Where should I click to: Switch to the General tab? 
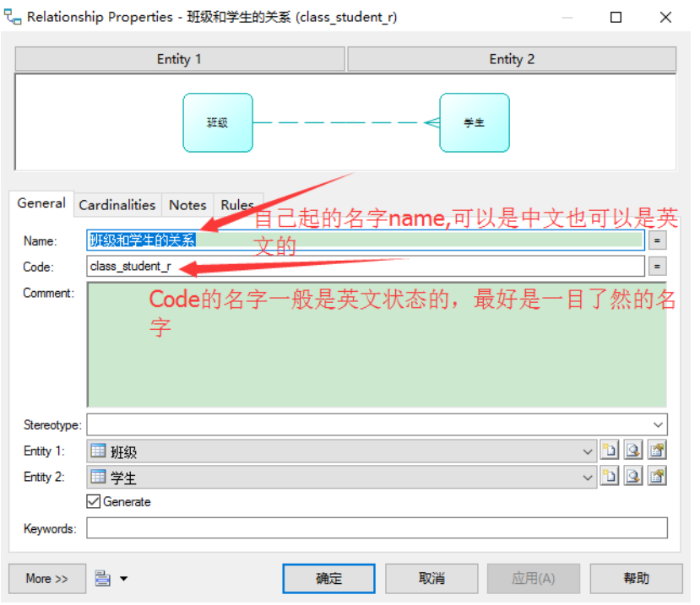41,203
